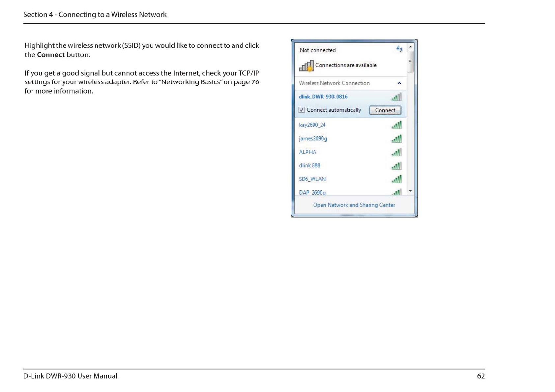Image resolution: width=555 pixels, height=392 pixels.
Task: Collapse the Wireless Network Connection section
Action: pos(399,83)
